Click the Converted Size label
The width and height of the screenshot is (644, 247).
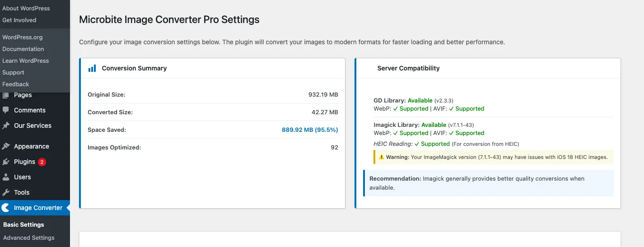[110, 112]
